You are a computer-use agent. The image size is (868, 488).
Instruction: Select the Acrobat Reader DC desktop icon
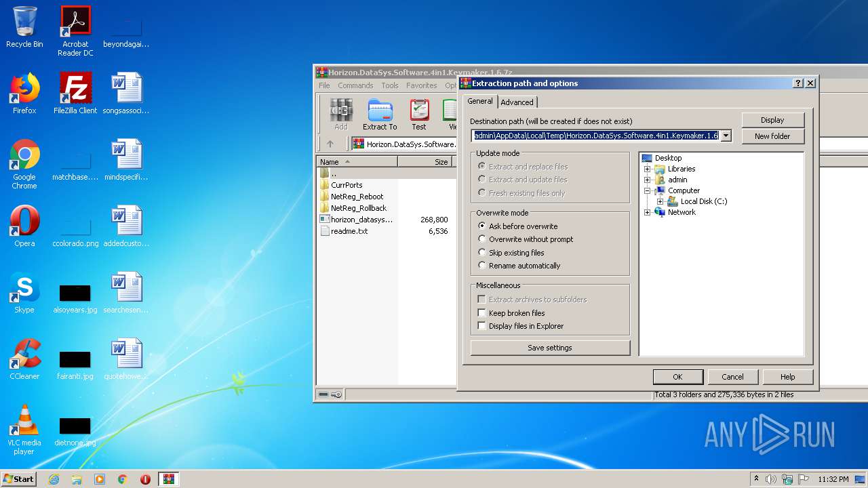75,31
